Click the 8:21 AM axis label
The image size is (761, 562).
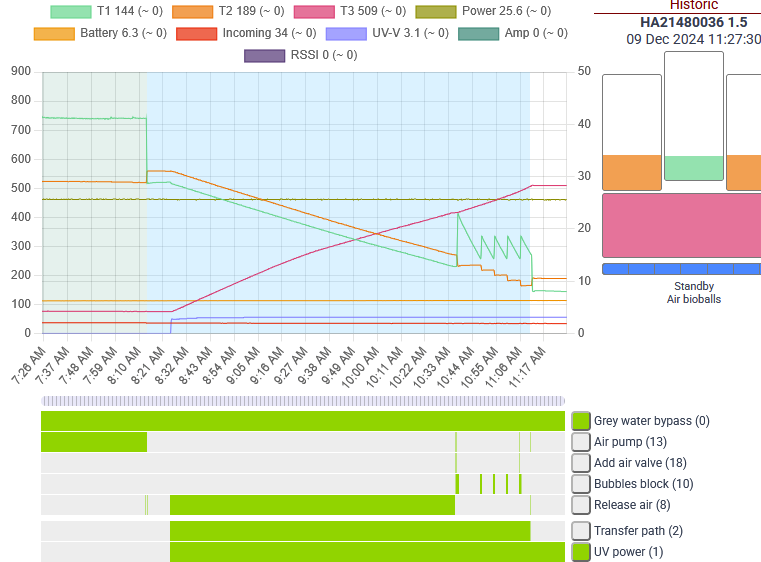click(148, 366)
